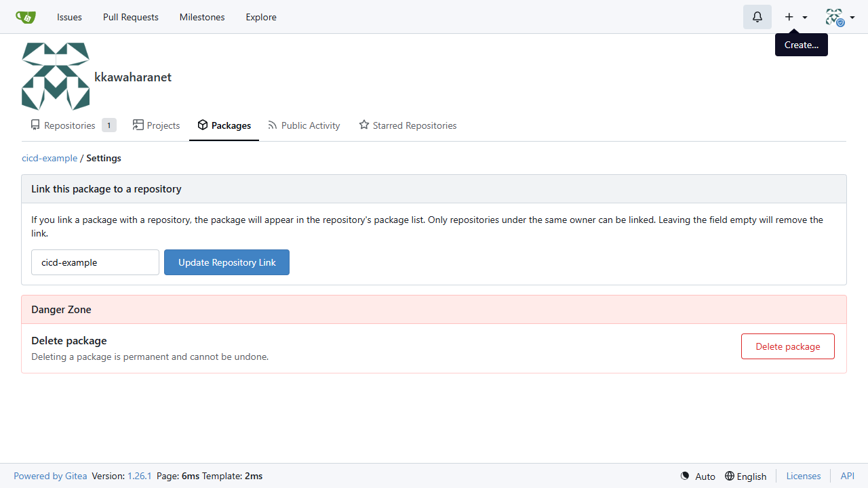
Task: Click the Projects board icon
Action: (x=138, y=125)
